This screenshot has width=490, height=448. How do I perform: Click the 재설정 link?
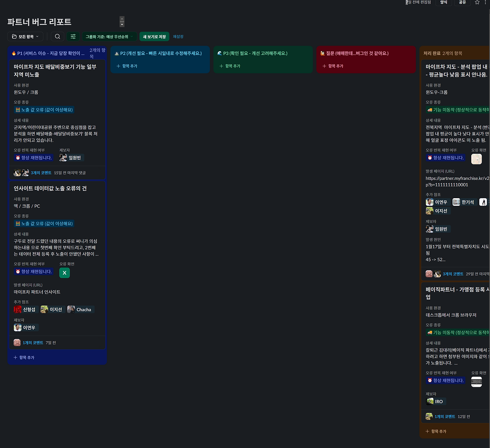coord(178,36)
